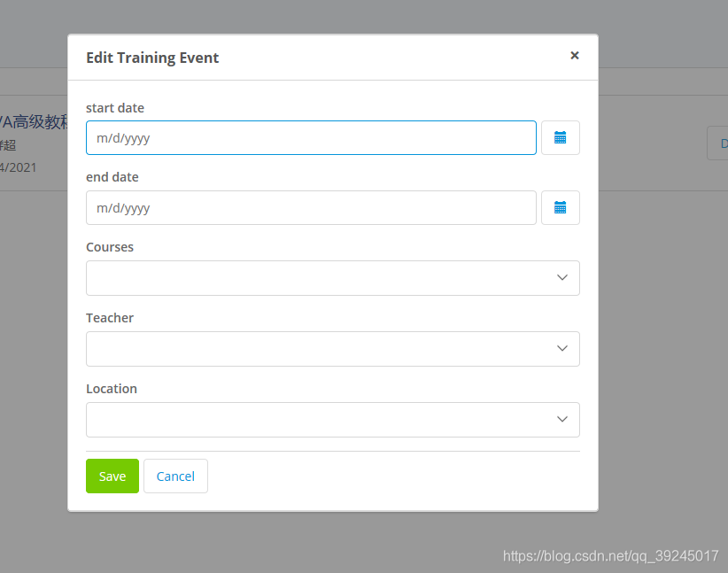
Task: Save the training event
Action: tap(112, 476)
